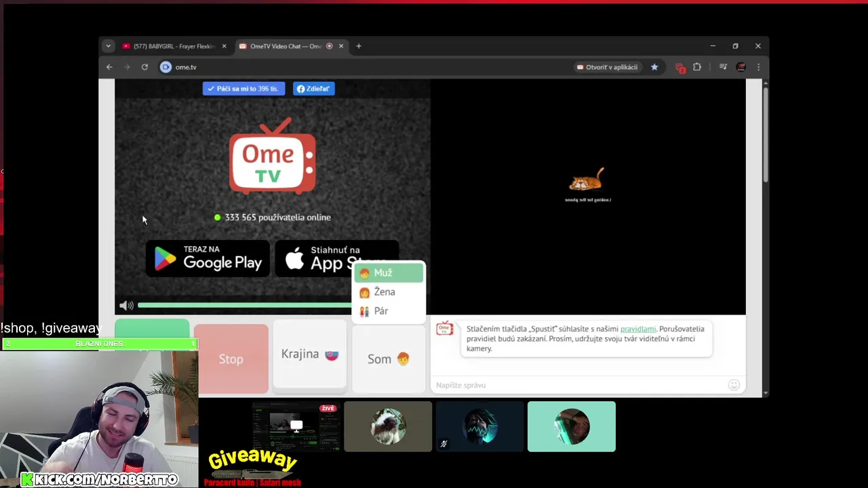The width and height of the screenshot is (868, 488).
Task: Open the Chrome profile avatar
Action: coord(741,67)
